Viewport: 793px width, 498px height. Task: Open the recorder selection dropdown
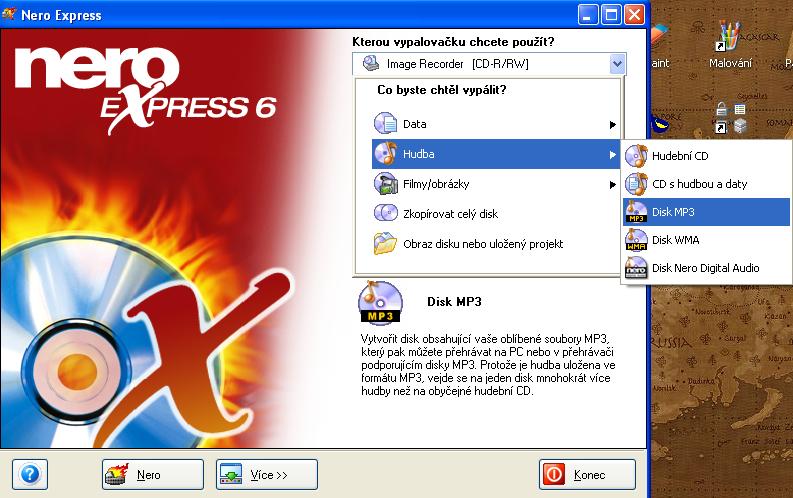tap(617, 64)
